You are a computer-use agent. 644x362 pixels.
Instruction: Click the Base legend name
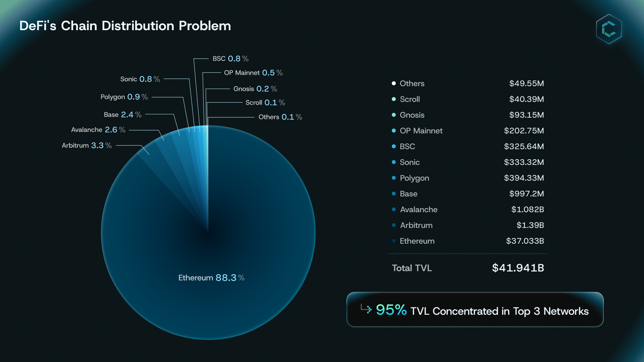[x=409, y=193]
